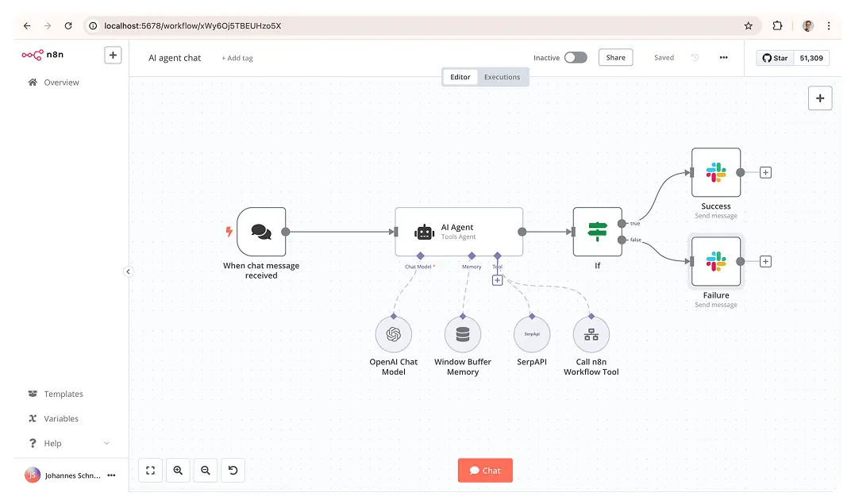Open user options menu next to Johannes
Viewport: 855px width, 504px height.
click(112, 475)
